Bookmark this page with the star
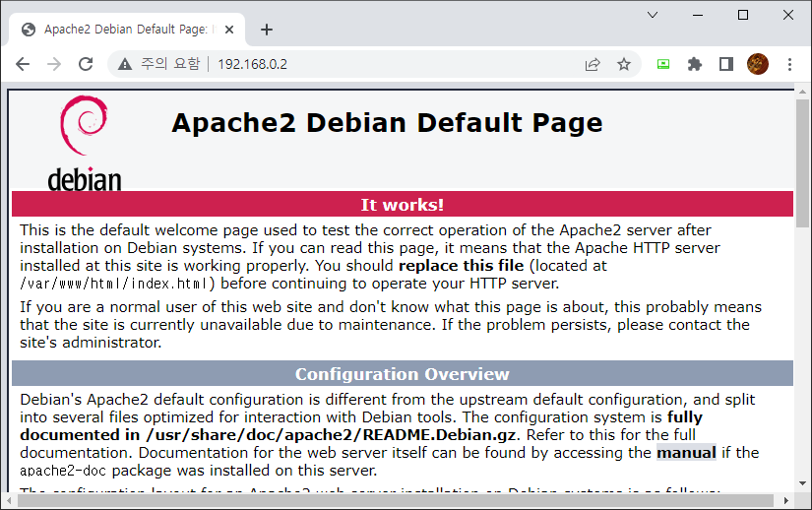812x510 pixels. 624,64
